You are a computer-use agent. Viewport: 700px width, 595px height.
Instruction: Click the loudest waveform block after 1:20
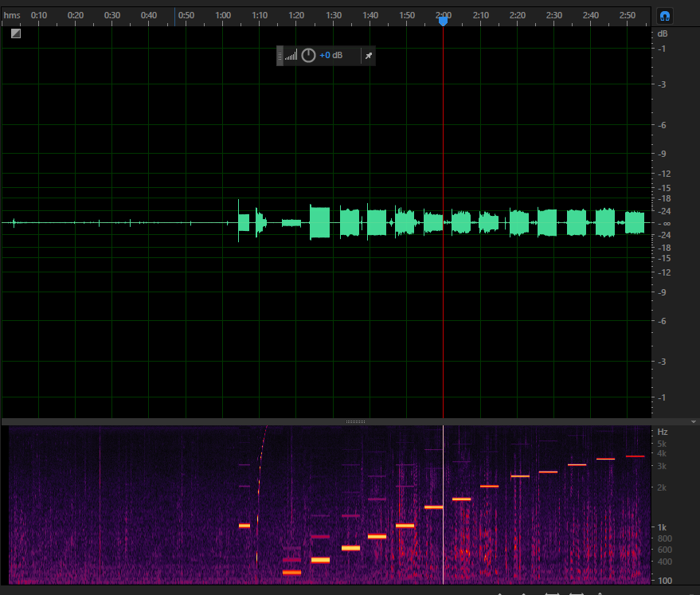point(319,222)
